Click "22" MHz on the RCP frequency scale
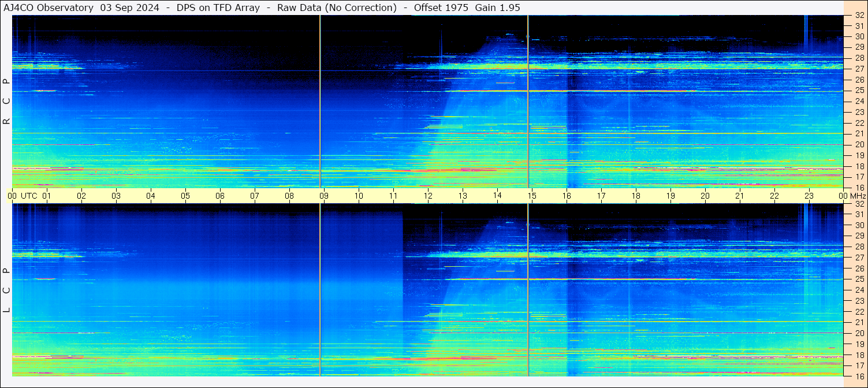This screenshot has width=868, height=388. tap(859, 123)
